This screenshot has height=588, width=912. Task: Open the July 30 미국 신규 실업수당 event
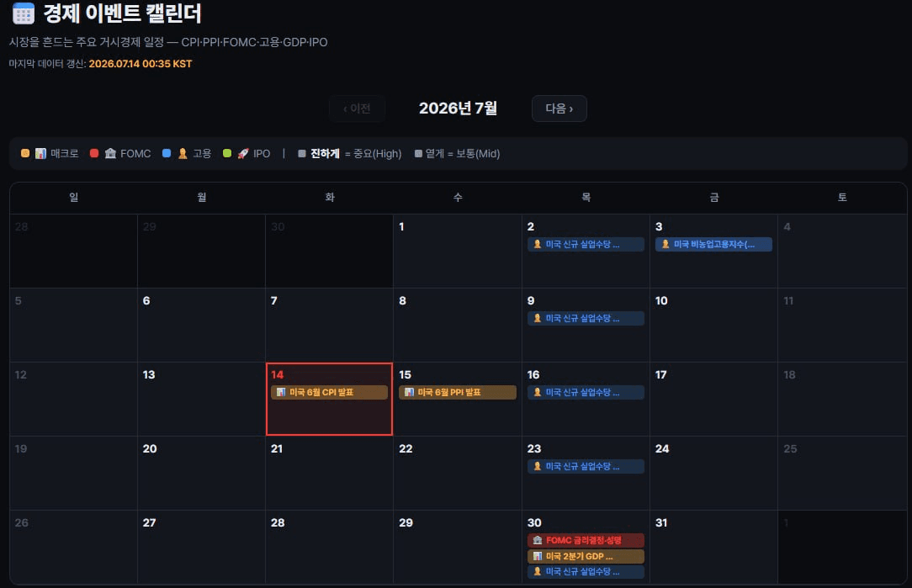click(586, 572)
